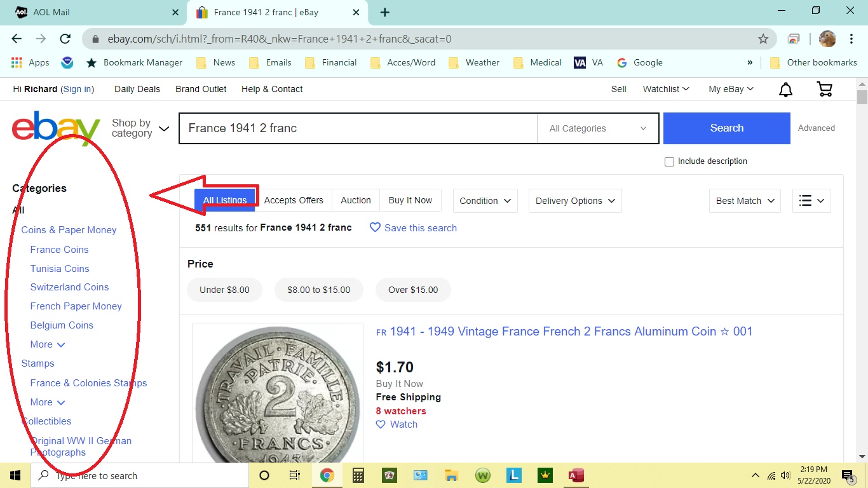Open the Chrome profile avatar
This screenshot has width=868, height=488.
[827, 39]
